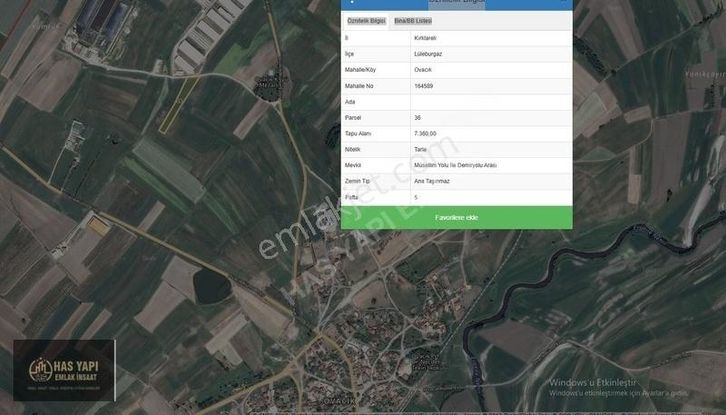Select the Lüleburgaz district value
Screen dimensions: 726x415
pyautogui.click(x=428, y=54)
